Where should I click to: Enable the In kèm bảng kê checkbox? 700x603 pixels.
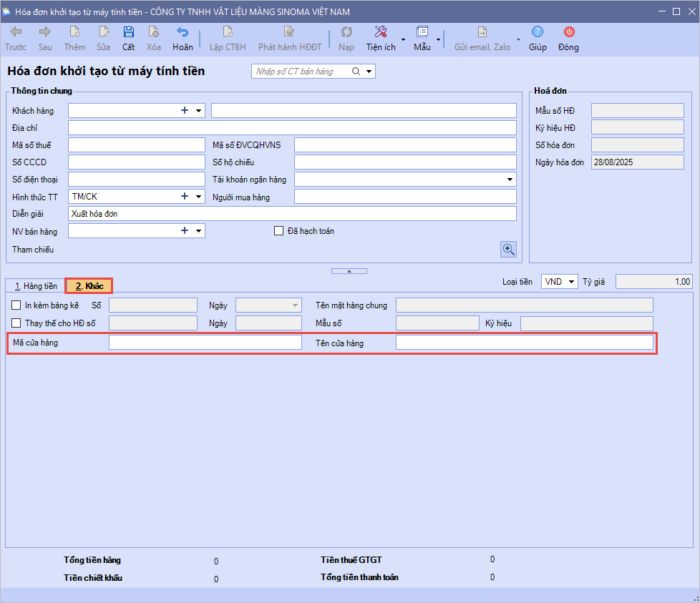pyautogui.click(x=16, y=305)
